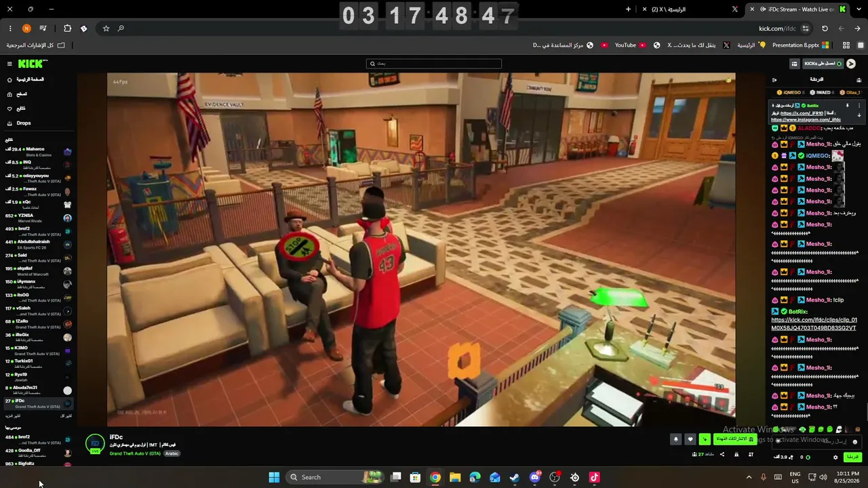Open the GooBa_Off recommended channel
Image resolution: width=868 pixels, height=488 pixels.
point(37,452)
